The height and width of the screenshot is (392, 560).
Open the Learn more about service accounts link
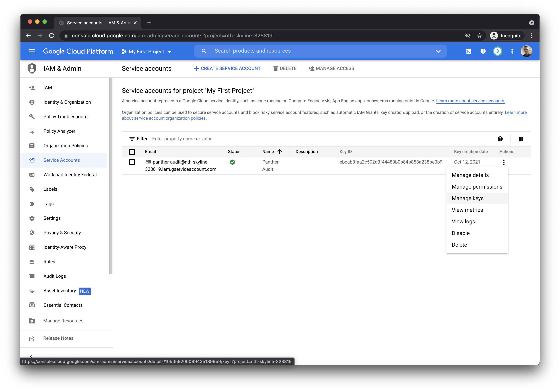470,101
